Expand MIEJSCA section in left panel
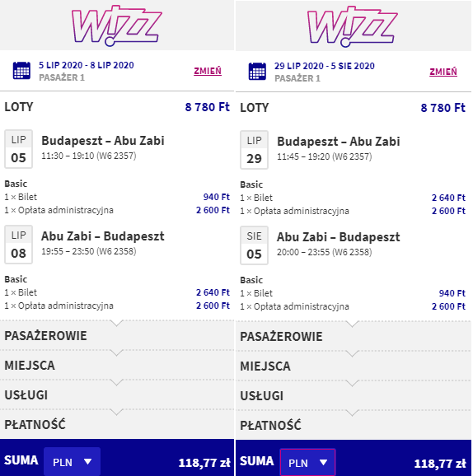 coord(117,365)
